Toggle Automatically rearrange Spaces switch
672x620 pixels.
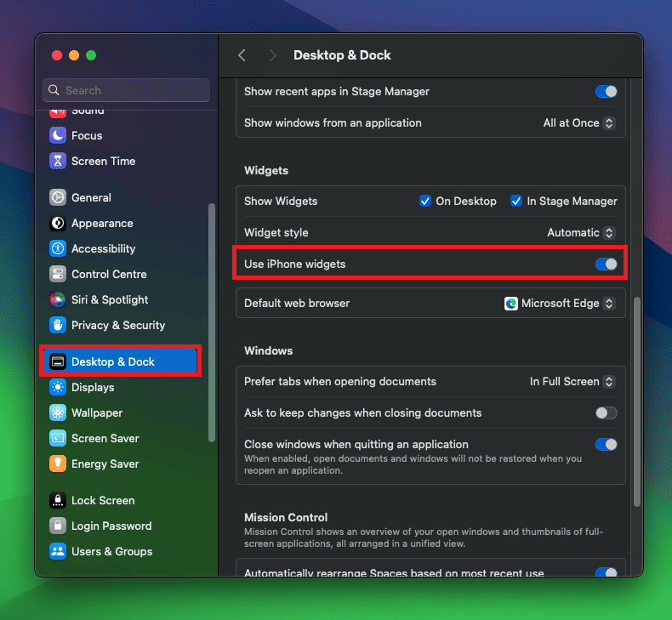tap(606, 572)
